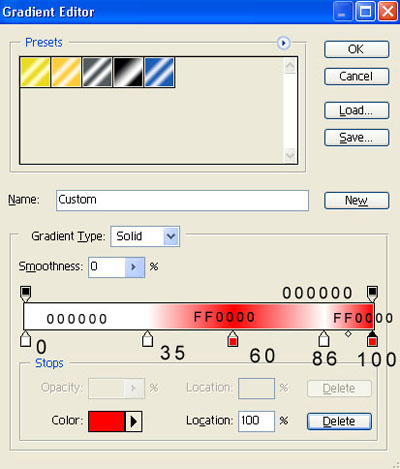The image size is (400, 469).
Task: Click the Smoothness value field
Action: (x=107, y=267)
